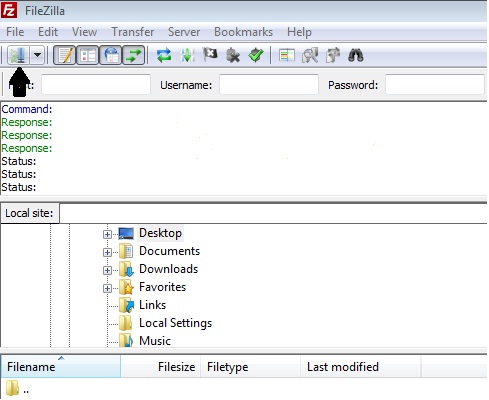
Task: Select the Downloads folder
Action: point(168,269)
